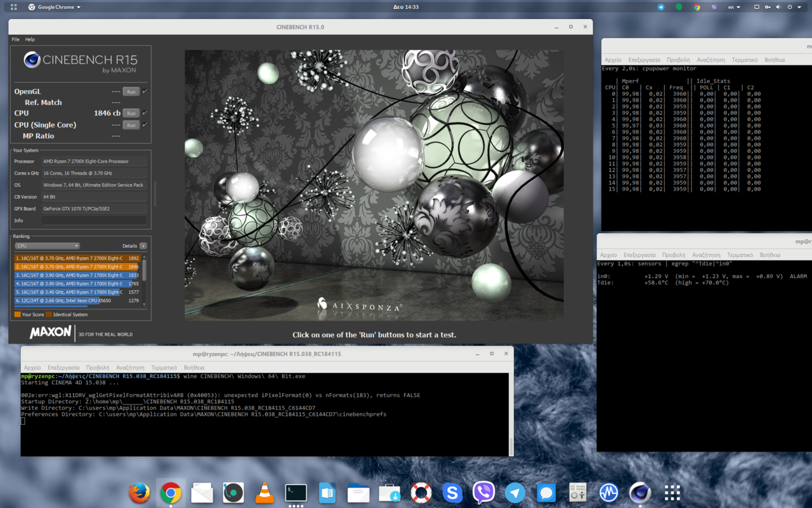Viewport: 812px width, 508px height.
Task: Click the GFX Board field GeForce GTX 1070 Ti
Action: click(x=94, y=208)
